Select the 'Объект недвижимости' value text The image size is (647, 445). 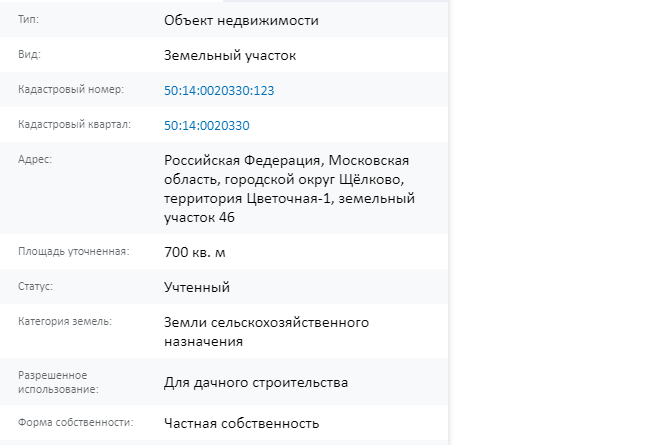point(241,20)
